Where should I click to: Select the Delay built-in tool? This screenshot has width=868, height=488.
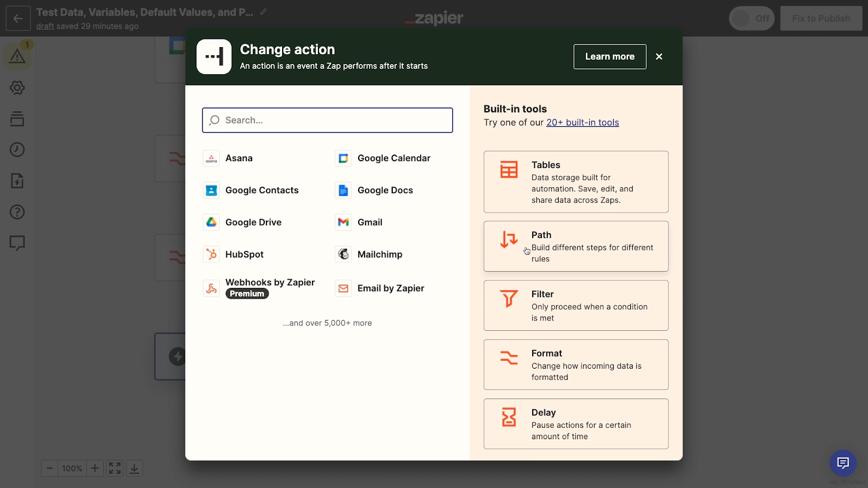(x=576, y=424)
